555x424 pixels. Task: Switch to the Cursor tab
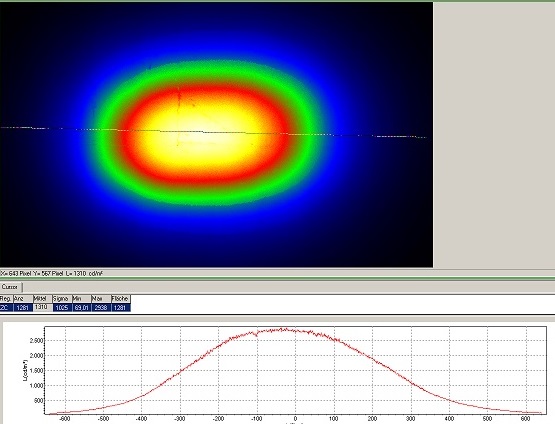11,287
